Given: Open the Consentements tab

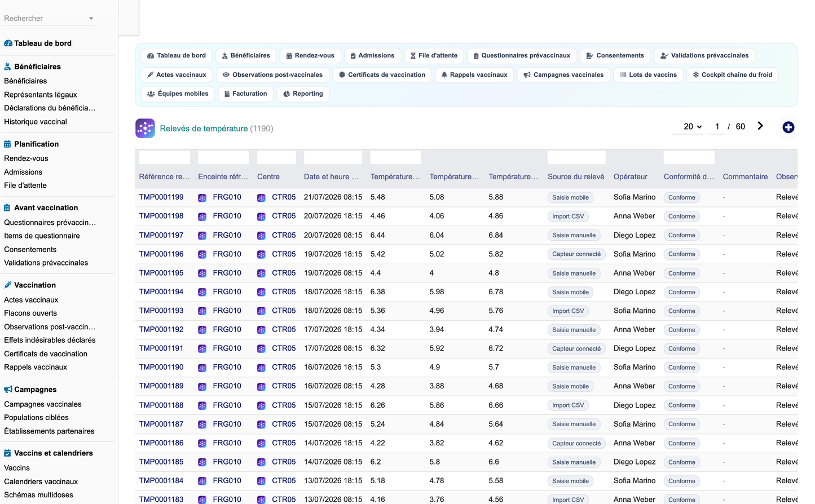Looking at the screenshot, I should click(615, 56).
